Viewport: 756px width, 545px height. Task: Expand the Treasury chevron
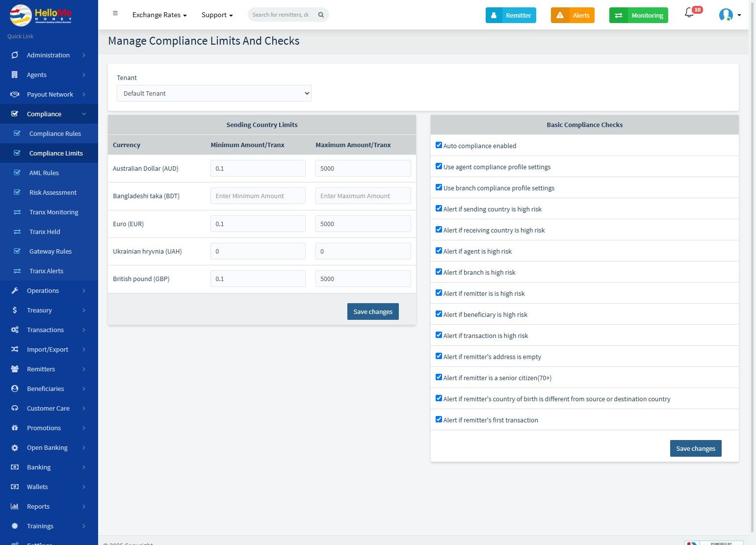84,310
